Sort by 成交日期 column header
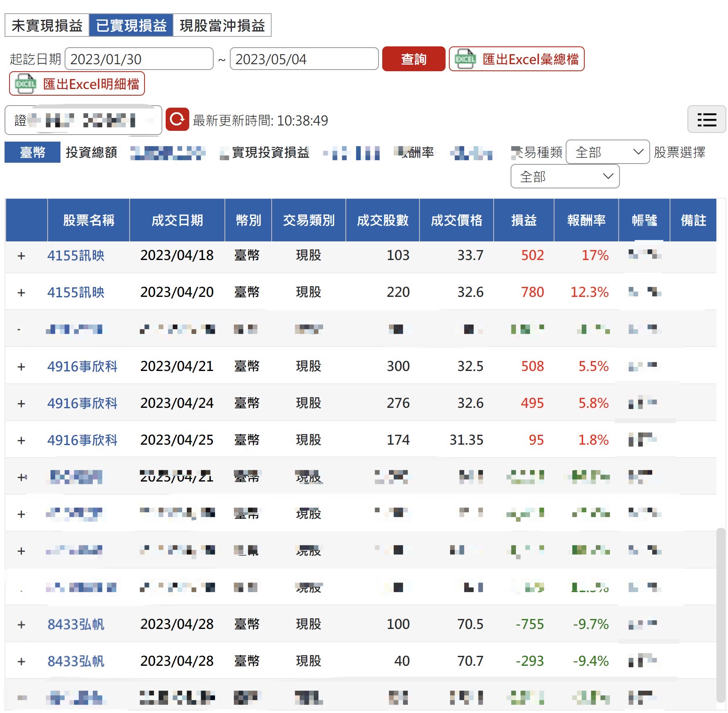Screen dimensions: 728x713 pyautogui.click(x=177, y=220)
